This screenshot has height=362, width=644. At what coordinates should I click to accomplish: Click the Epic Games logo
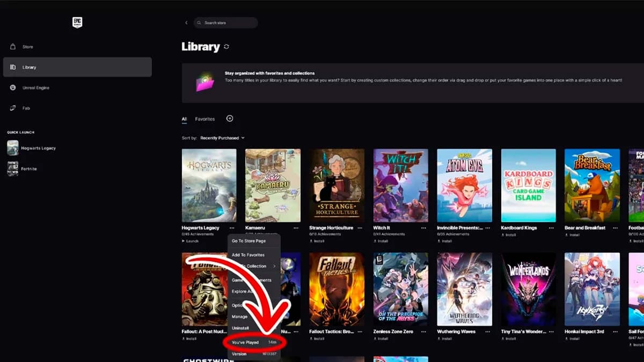[77, 22]
